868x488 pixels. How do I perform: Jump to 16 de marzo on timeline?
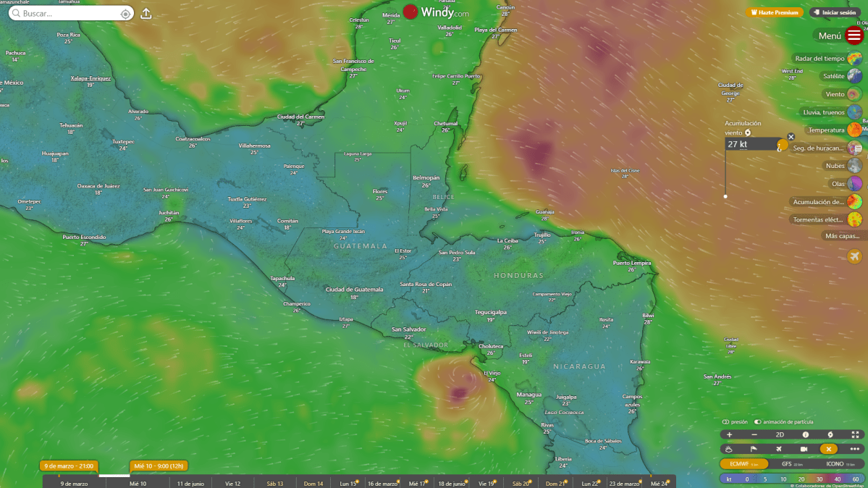(x=382, y=484)
